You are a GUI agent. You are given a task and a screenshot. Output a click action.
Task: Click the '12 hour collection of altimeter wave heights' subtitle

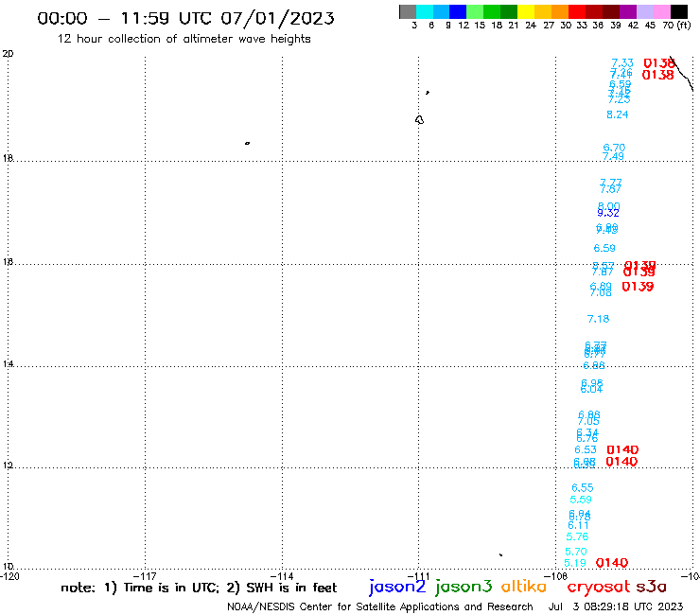(x=184, y=39)
